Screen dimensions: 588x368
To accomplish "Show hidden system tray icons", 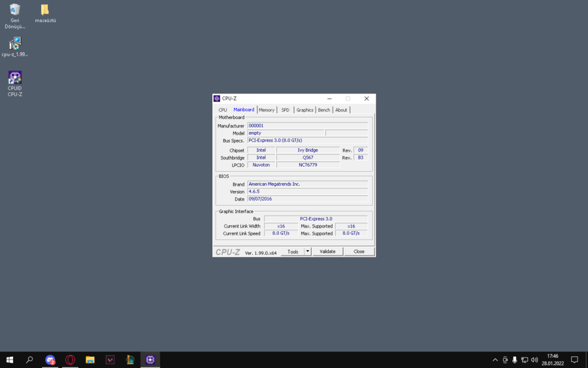I will (495, 360).
